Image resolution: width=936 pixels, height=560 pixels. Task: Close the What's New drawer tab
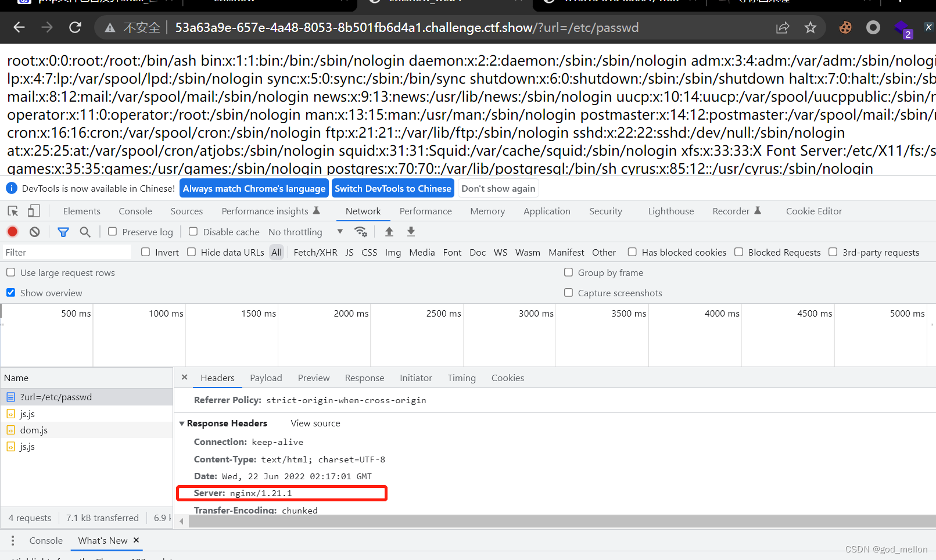[x=136, y=540]
